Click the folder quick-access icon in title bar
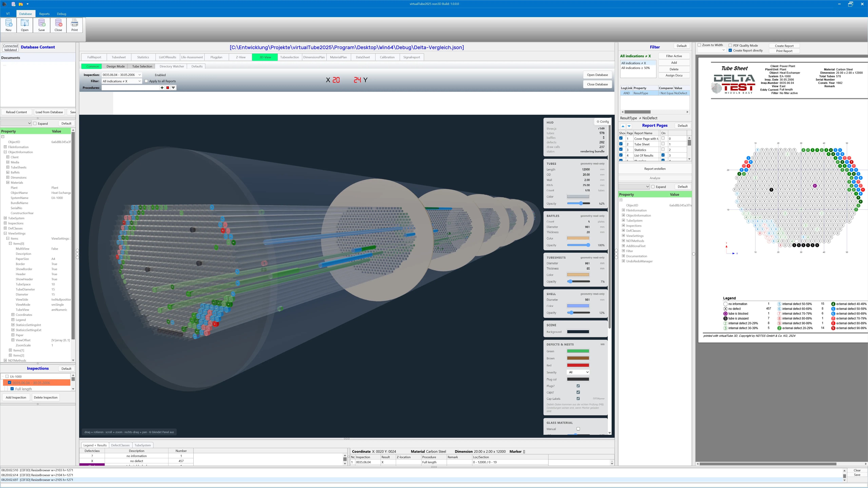This screenshot has width=868, height=488. 21,4
